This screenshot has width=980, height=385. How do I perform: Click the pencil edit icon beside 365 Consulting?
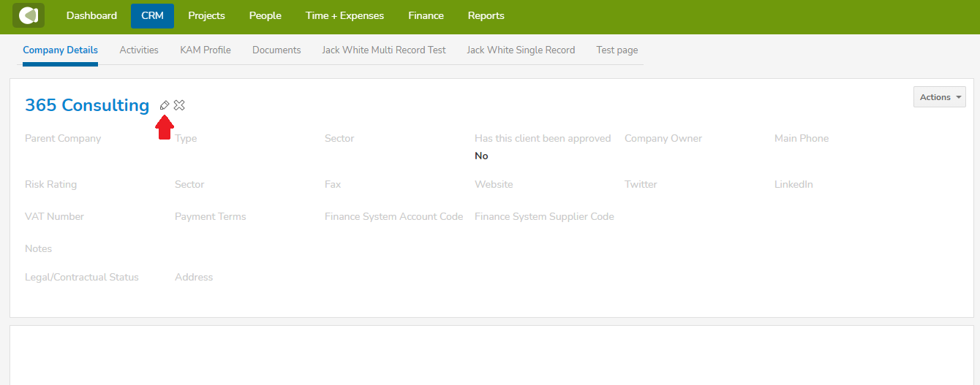[165, 105]
